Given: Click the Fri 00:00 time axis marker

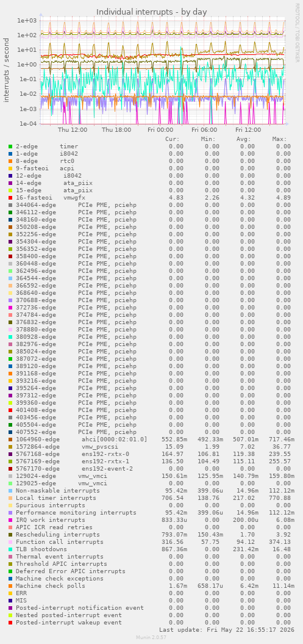Looking at the screenshot, I should 160,130.
